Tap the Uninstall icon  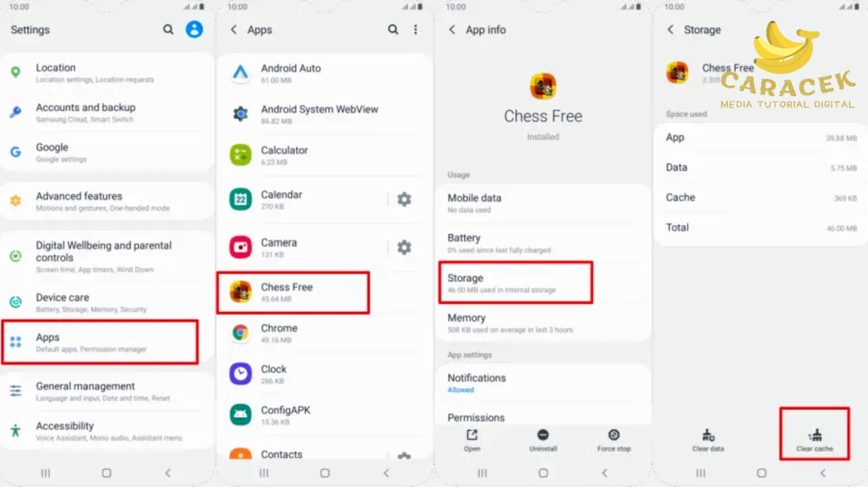(x=542, y=434)
